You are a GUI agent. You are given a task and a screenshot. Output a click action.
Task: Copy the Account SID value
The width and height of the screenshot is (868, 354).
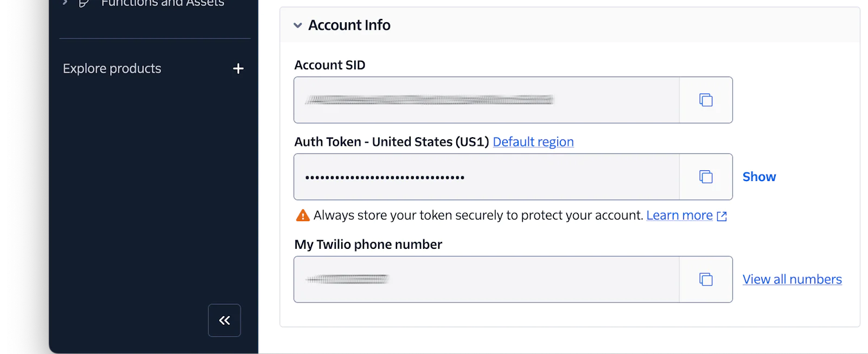[706, 100]
